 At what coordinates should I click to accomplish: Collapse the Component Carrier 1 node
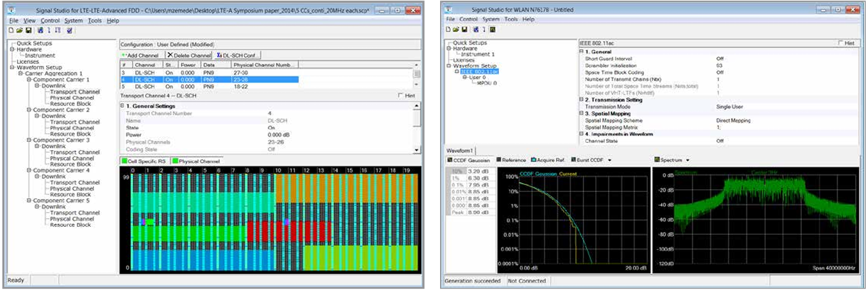pos(29,79)
